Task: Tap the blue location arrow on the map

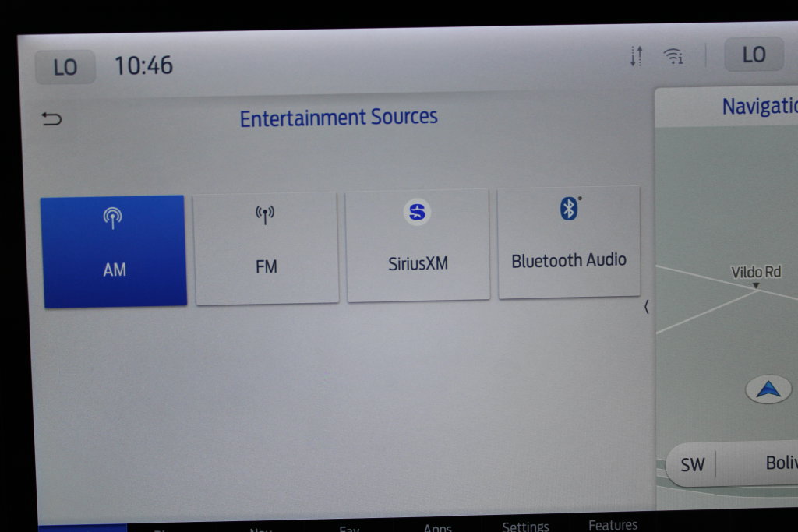Action: (x=768, y=389)
